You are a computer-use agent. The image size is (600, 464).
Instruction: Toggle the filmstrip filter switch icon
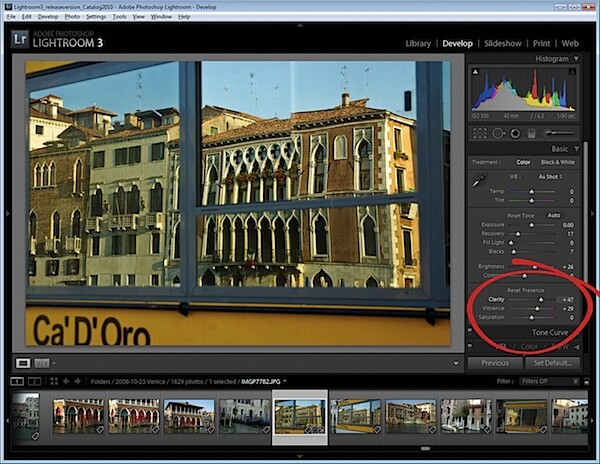coord(587,381)
